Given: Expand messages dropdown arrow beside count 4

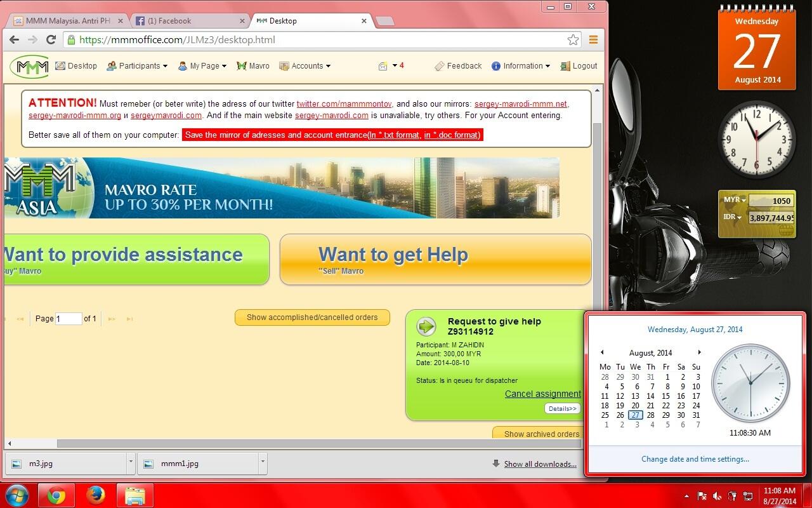Looking at the screenshot, I should pos(395,65).
